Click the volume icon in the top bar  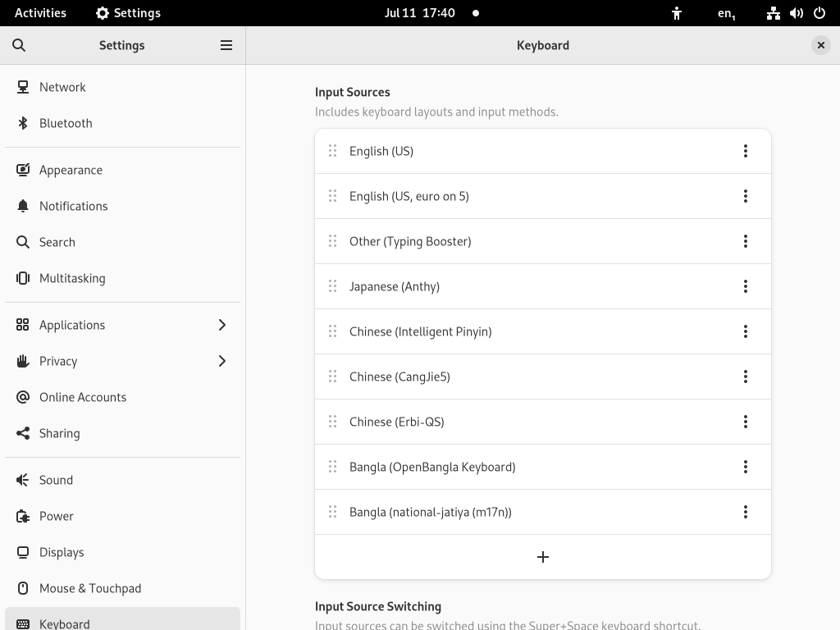tap(795, 12)
